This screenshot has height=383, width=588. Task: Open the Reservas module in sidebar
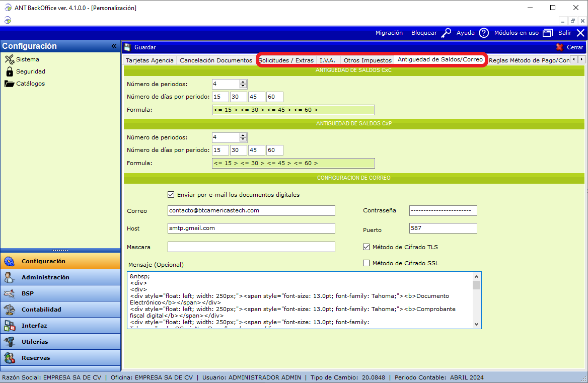(x=36, y=358)
